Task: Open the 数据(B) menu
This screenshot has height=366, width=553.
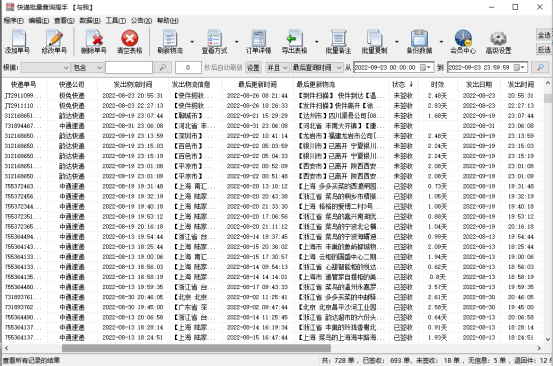Action: tap(90, 21)
